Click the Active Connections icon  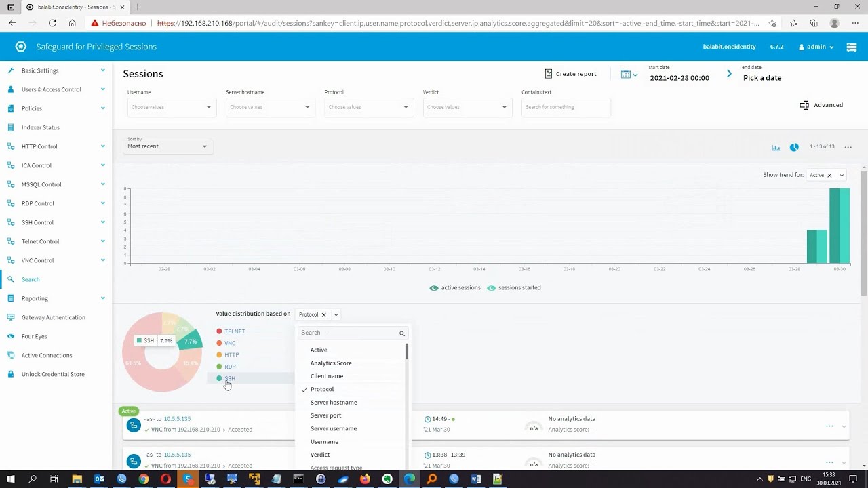[10, 355]
